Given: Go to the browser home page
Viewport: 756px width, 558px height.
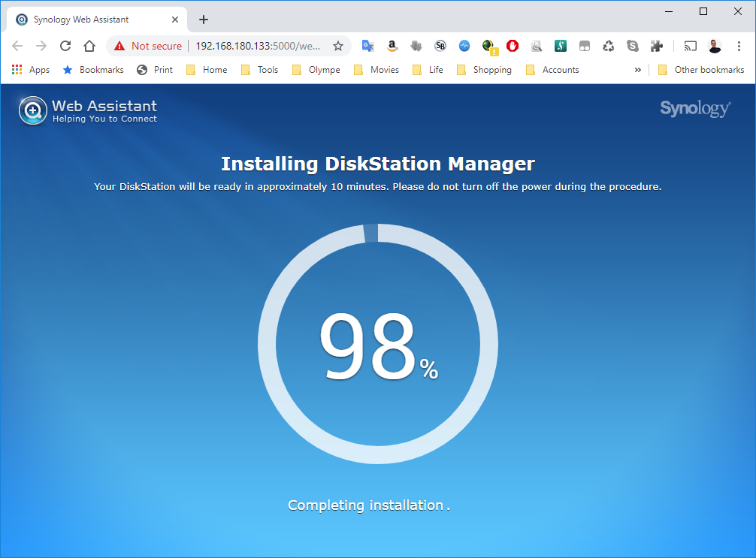Looking at the screenshot, I should pyautogui.click(x=89, y=46).
